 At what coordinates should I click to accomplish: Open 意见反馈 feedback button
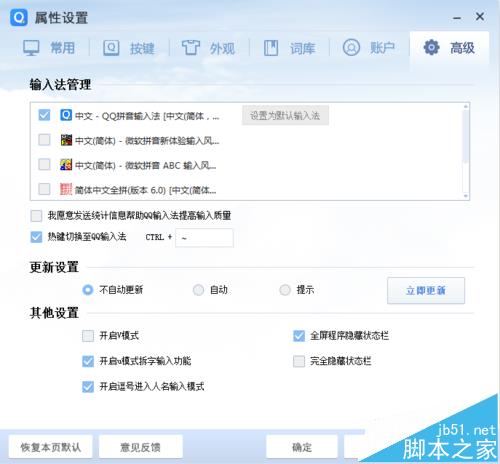pyautogui.click(x=141, y=447)
